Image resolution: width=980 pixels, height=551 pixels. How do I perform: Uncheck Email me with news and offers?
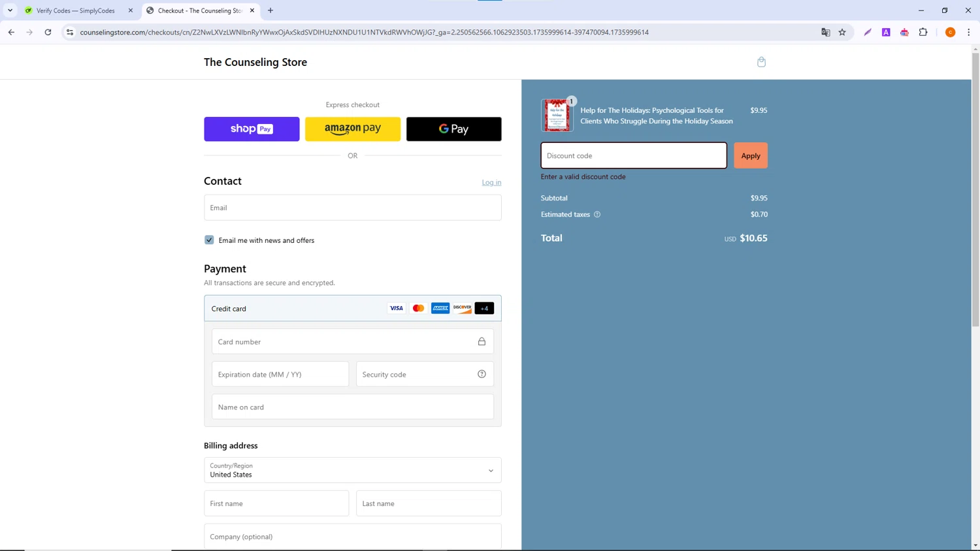pos(209,240)
